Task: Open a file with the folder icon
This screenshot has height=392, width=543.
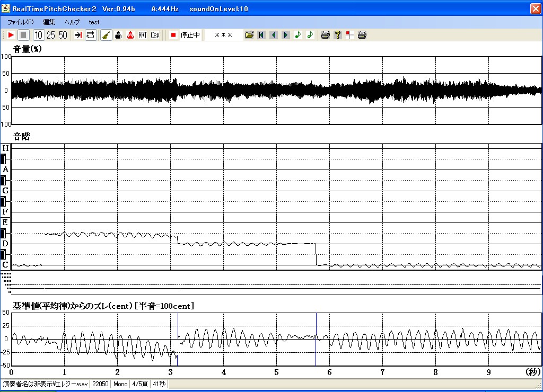Action: point(249,35)
